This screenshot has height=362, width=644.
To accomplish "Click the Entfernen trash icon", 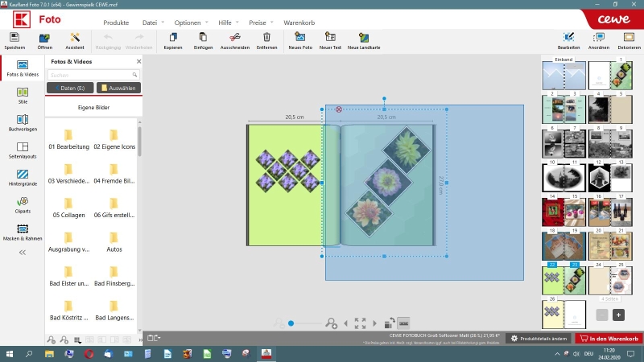I will pos(266,37).
